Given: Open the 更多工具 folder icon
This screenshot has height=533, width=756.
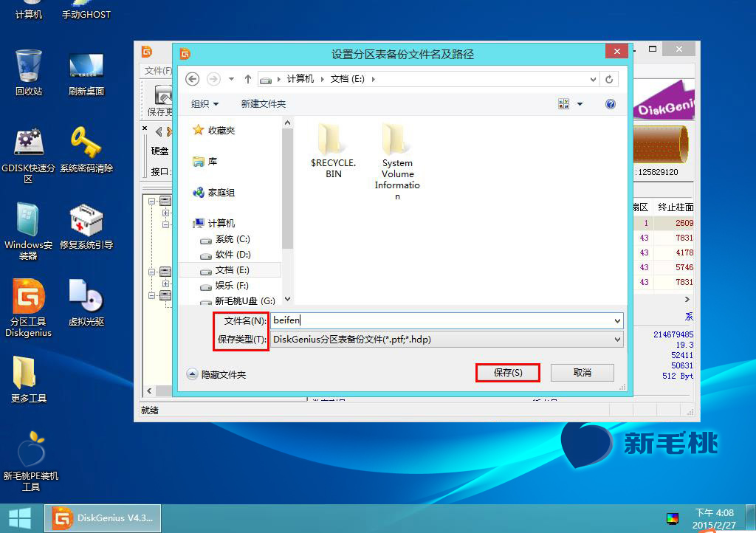Looking at the screenshot, I should pyautogui.click(x=29, y=379).
